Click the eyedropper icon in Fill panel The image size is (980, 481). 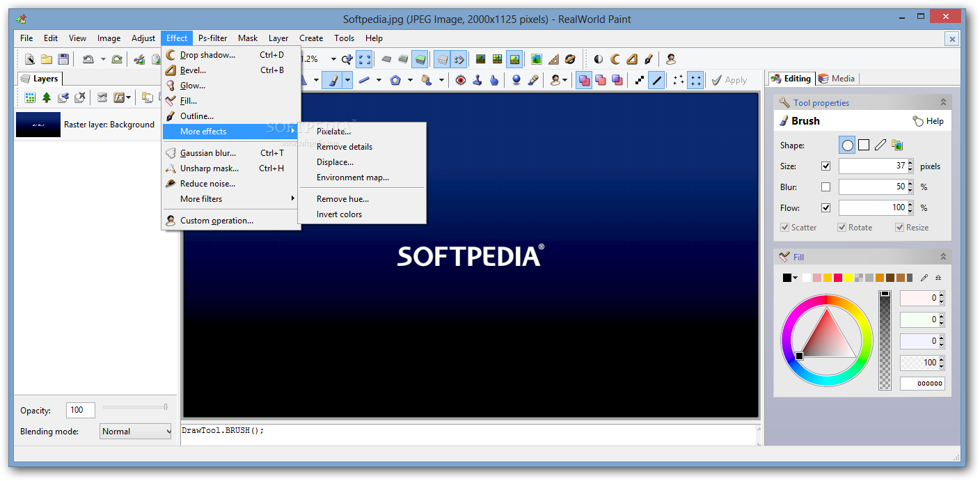click(924, 278)
